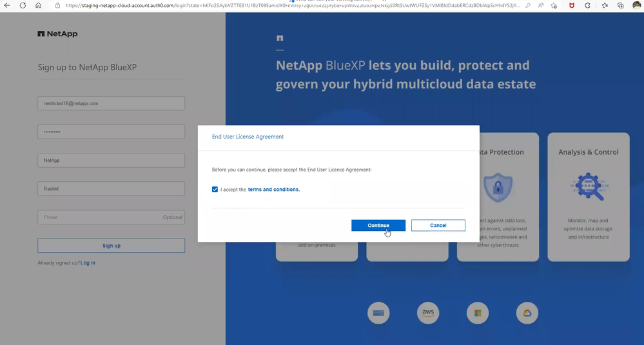Open the browser profile avatar
This screenshot has height=345, width=644.
pos(636,5)
